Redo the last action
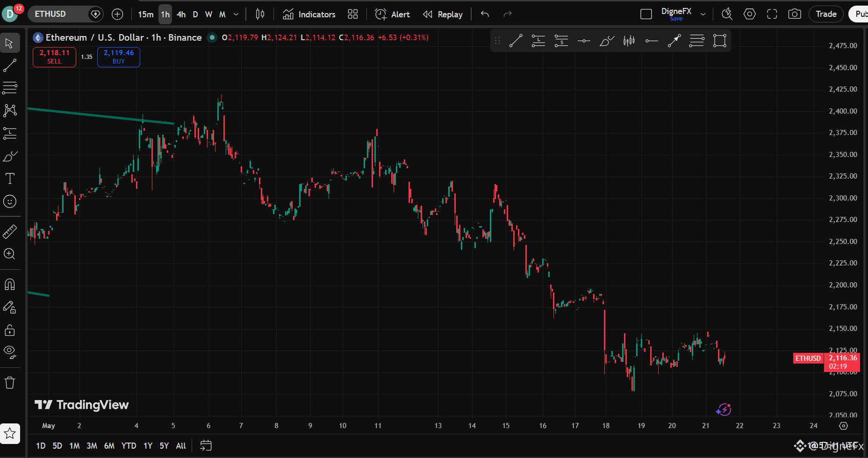 click(x=508, y=14)
